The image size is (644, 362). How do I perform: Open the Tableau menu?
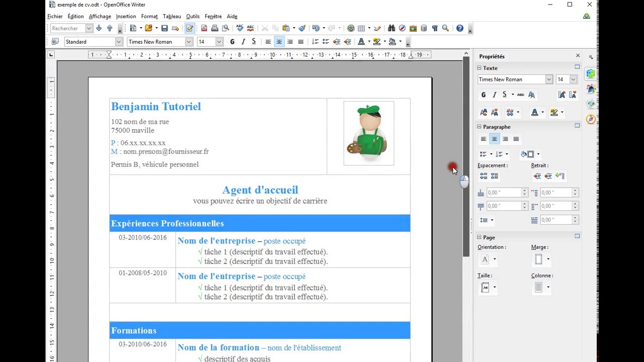tap(172, 17)
